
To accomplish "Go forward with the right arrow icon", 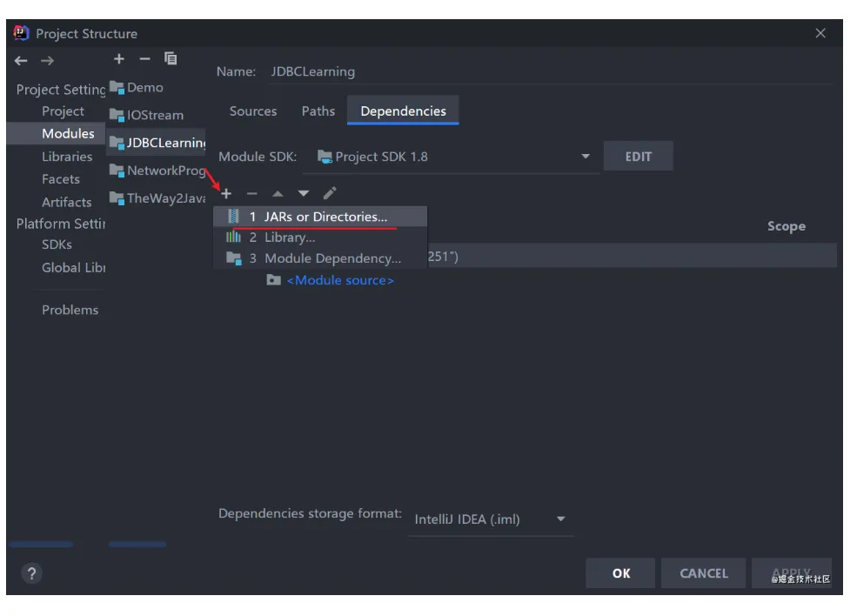I will 48,61.
